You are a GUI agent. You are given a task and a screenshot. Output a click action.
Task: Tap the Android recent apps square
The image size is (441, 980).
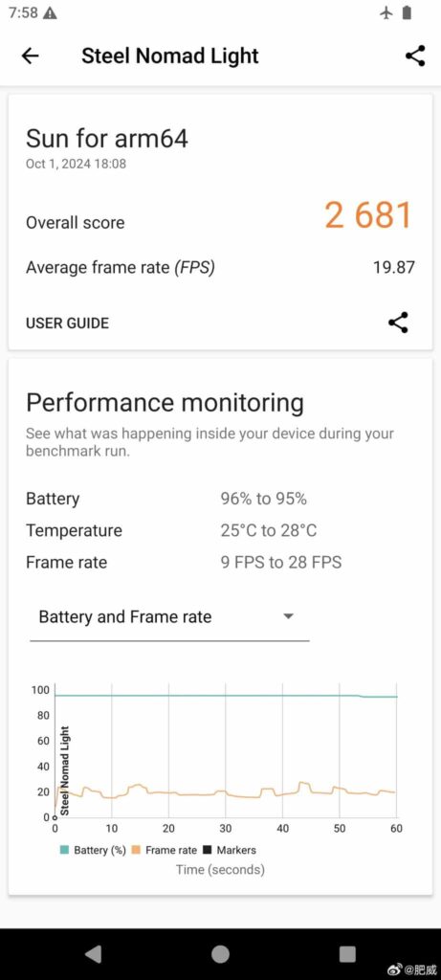pyautogui.click(x=347, y=954)
